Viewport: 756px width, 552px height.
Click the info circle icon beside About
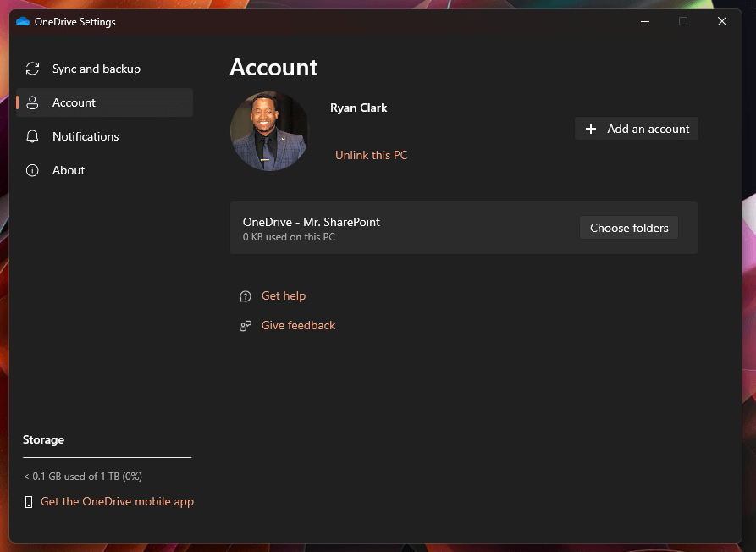coord(32,170)
